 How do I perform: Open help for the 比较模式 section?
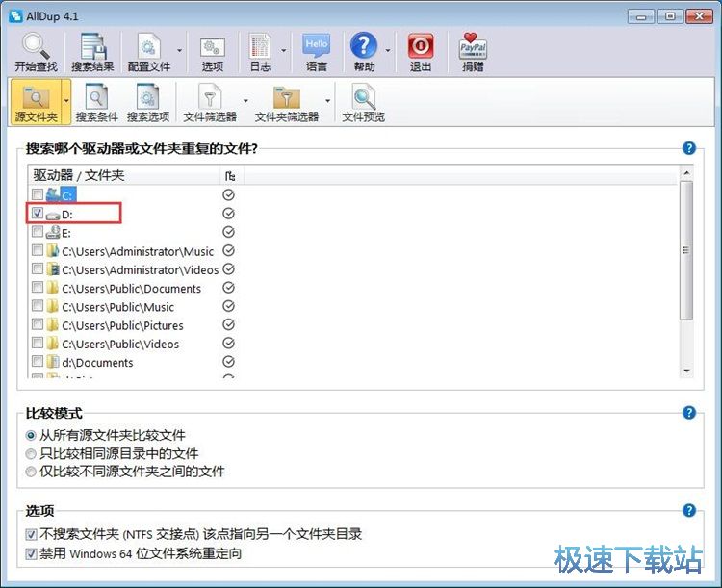pyautogui.click(x=689, y=413)
